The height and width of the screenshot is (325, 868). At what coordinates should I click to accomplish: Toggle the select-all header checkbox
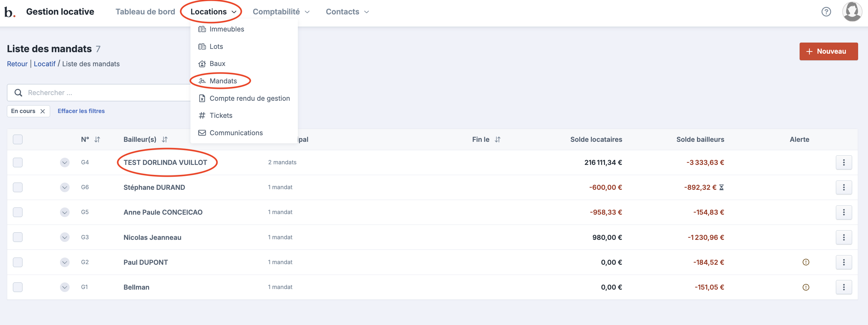click(x=17, y=139)
